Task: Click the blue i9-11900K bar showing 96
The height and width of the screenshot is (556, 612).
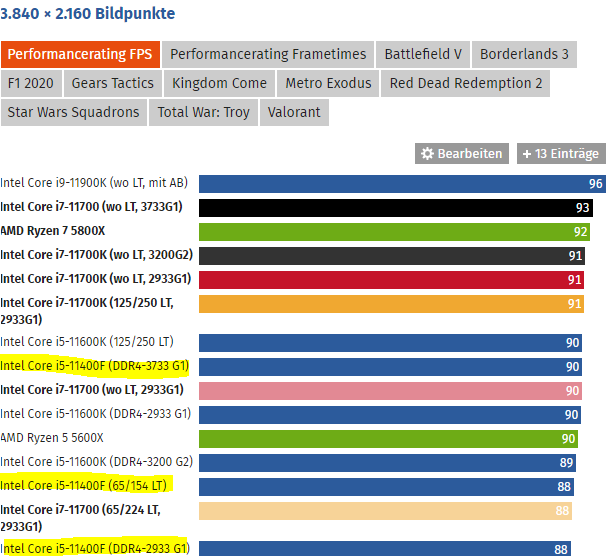Action: pyautogui.click(x=402, y=184)
